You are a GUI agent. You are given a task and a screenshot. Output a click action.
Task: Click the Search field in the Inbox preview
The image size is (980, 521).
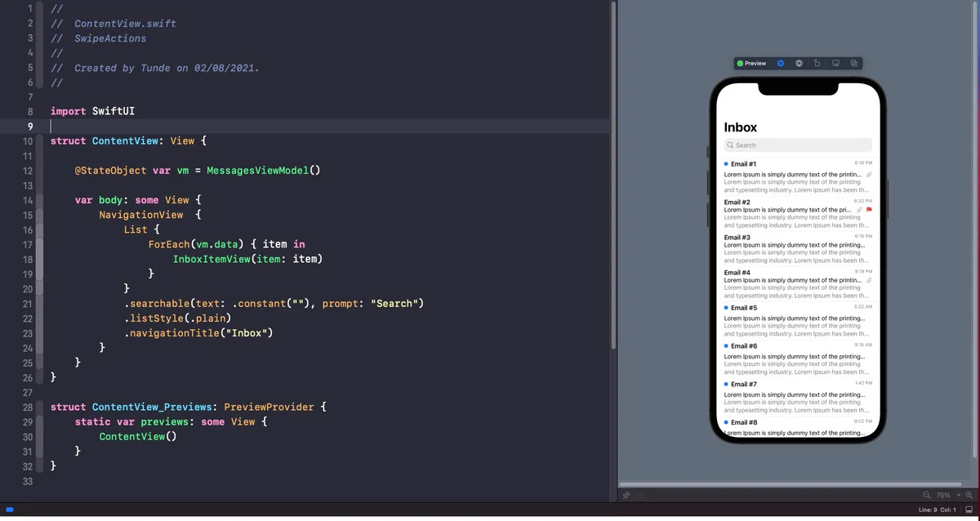[x=798, y=145]
